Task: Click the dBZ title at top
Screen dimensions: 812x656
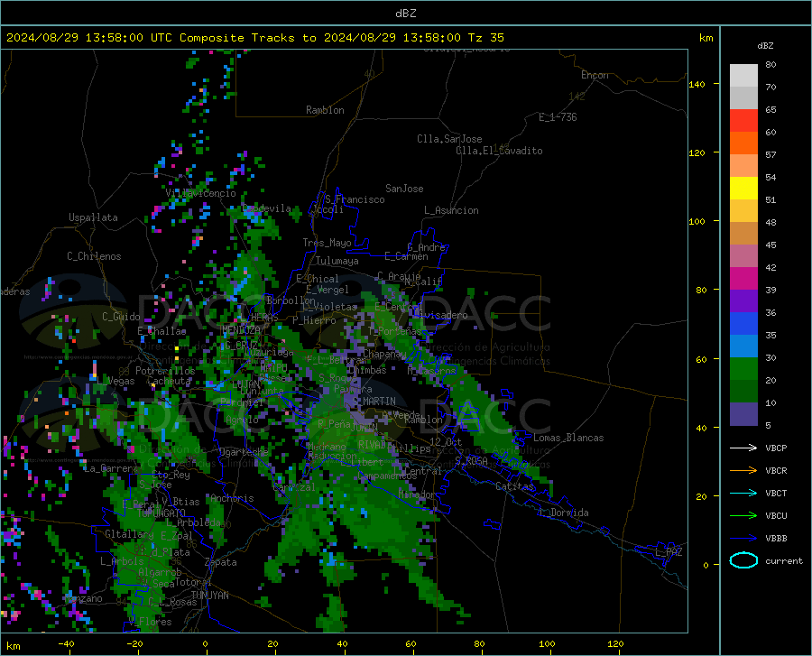Action: [x=405, y=14]
